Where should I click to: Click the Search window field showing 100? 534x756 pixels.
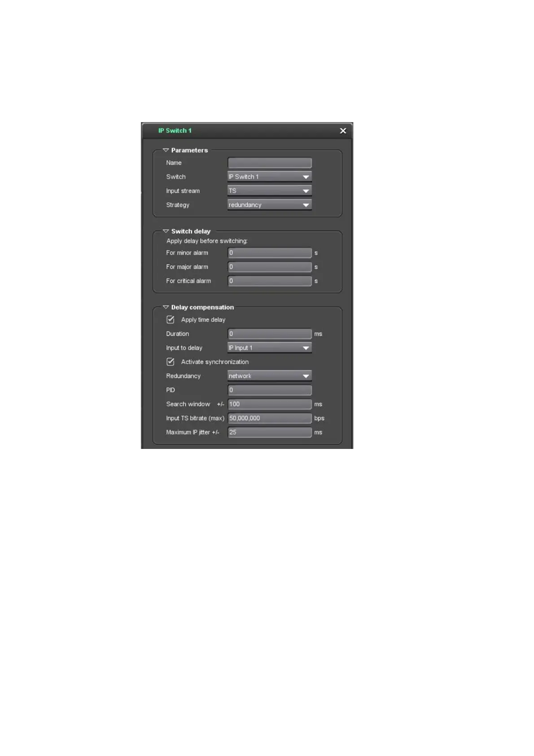click(x=270, y=404)
